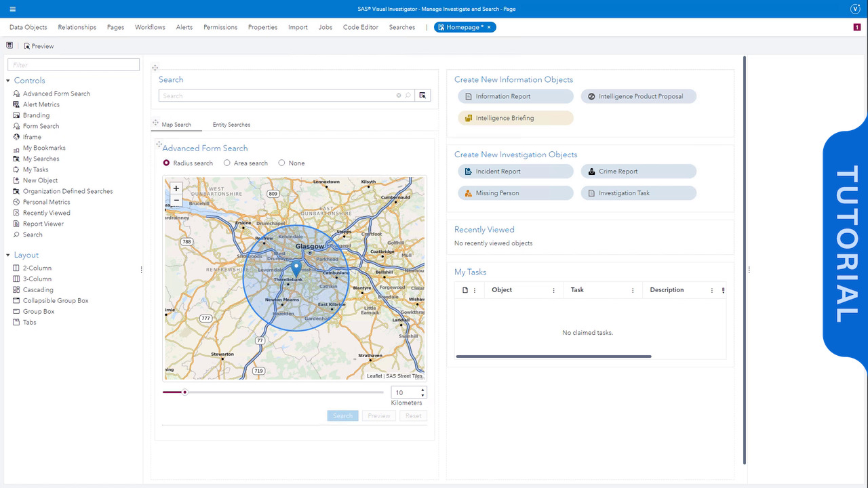The width and height of the screenshot is (868, 488).
Task: Close the Homepage tab
Action: pos(489,27)
